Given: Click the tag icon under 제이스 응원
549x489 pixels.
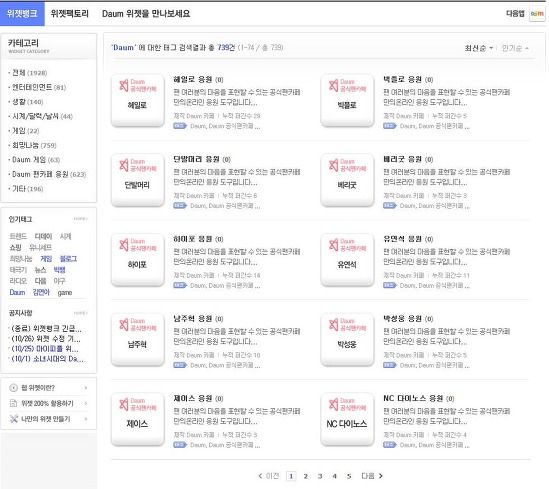Looking at the screenshot, I should point(180,445).
